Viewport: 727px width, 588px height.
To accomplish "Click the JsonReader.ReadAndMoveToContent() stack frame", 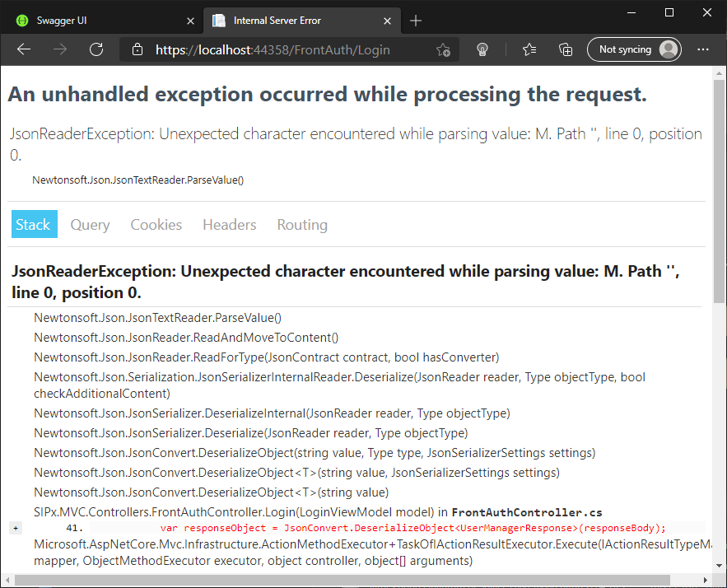I will point(186,338).
